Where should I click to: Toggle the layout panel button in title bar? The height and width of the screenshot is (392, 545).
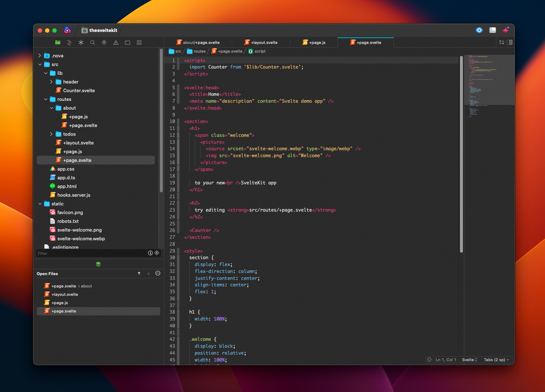493,30
